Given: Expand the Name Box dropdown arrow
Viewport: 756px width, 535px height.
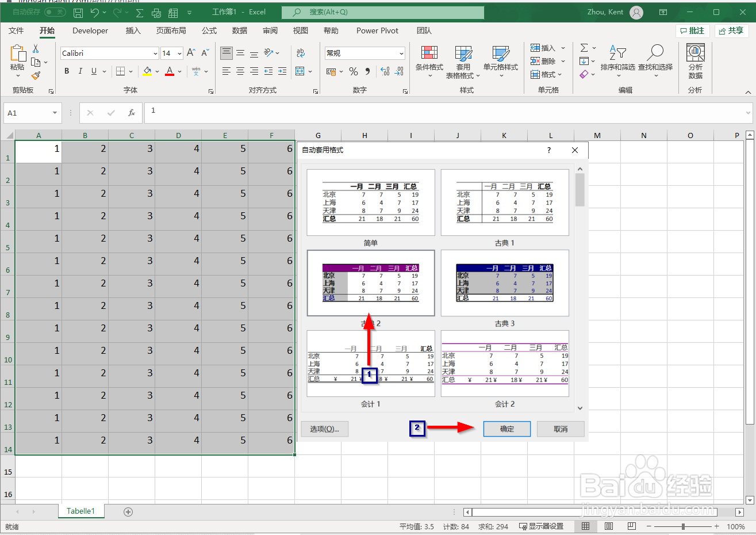Looking at the screenshot, I should pos(55,113).
